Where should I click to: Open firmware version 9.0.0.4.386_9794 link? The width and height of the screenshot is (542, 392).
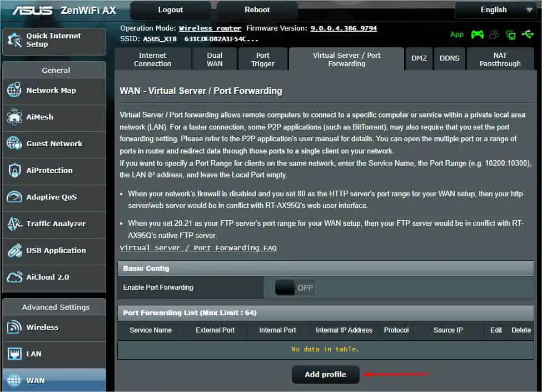click(344, 28)
